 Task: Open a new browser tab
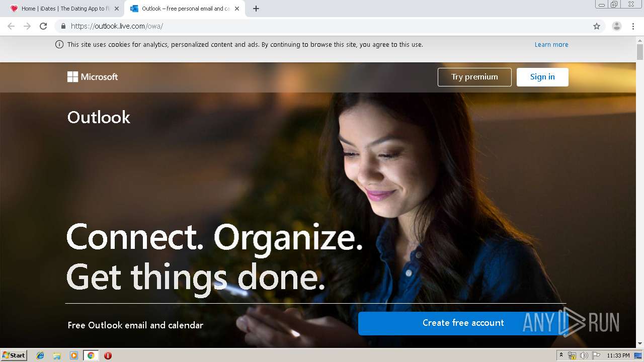point(256,9)
